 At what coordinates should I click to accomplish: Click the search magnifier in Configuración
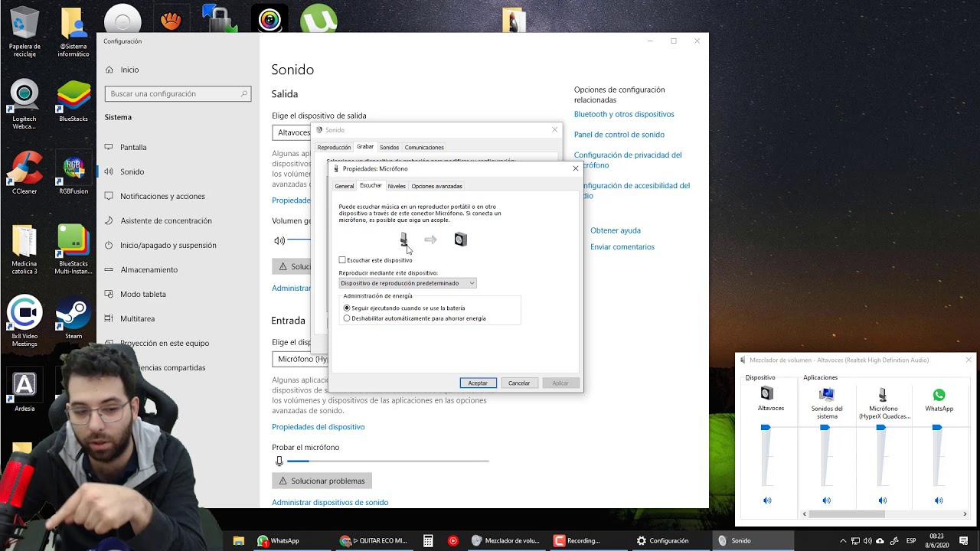(x=244, y=93)
